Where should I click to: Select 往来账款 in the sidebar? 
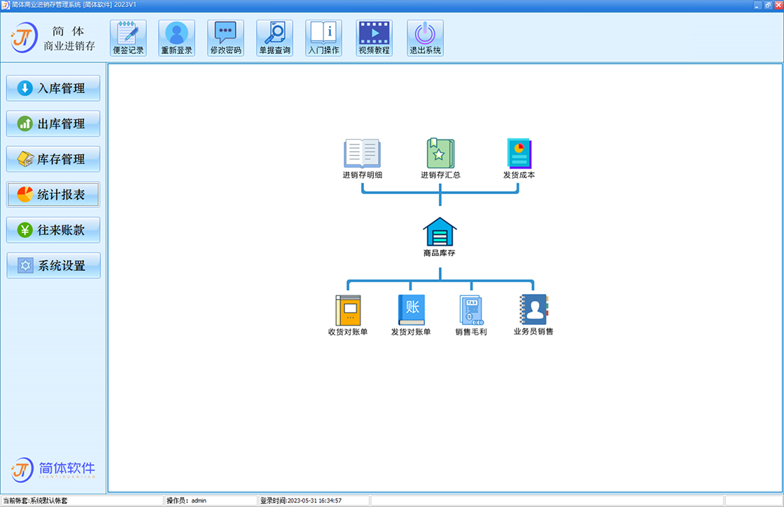coord(53,230)
